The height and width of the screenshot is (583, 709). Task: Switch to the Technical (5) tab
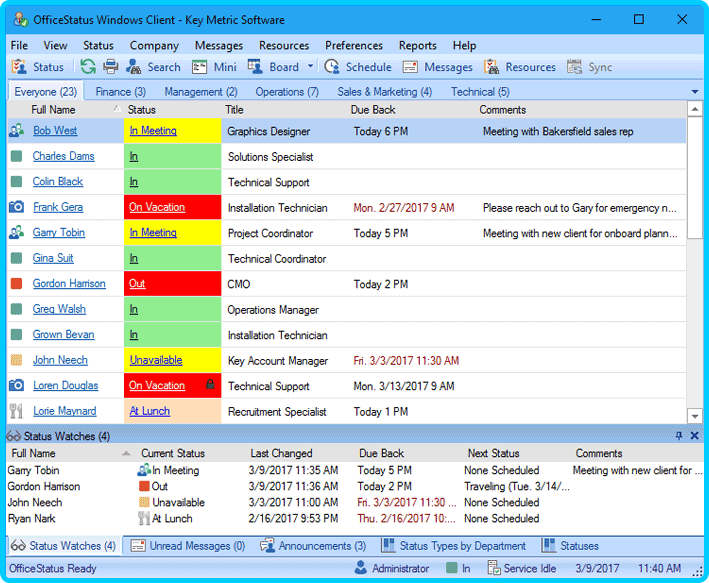(x=480, y=92)
